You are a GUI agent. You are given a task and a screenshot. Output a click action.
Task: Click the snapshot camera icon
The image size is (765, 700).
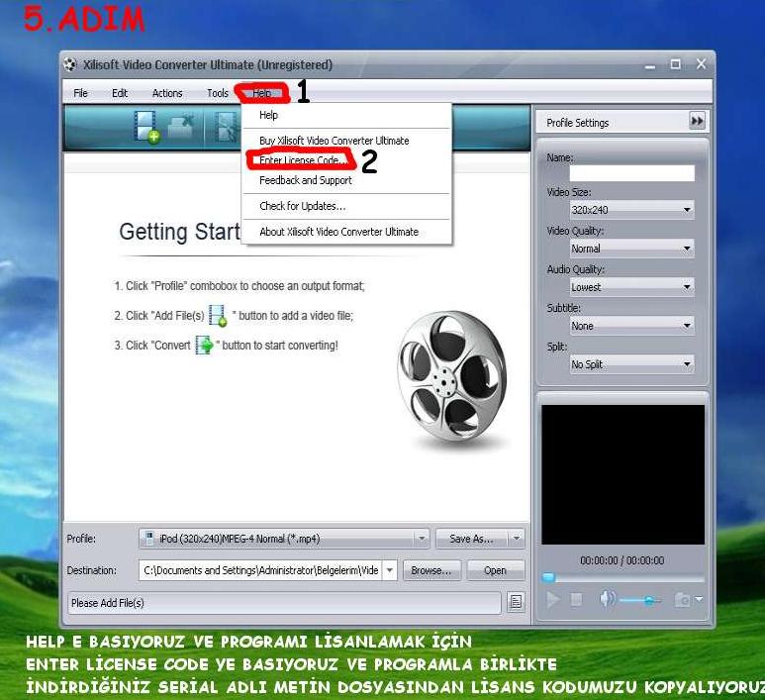pyautogui.click(x=682, y=599)
